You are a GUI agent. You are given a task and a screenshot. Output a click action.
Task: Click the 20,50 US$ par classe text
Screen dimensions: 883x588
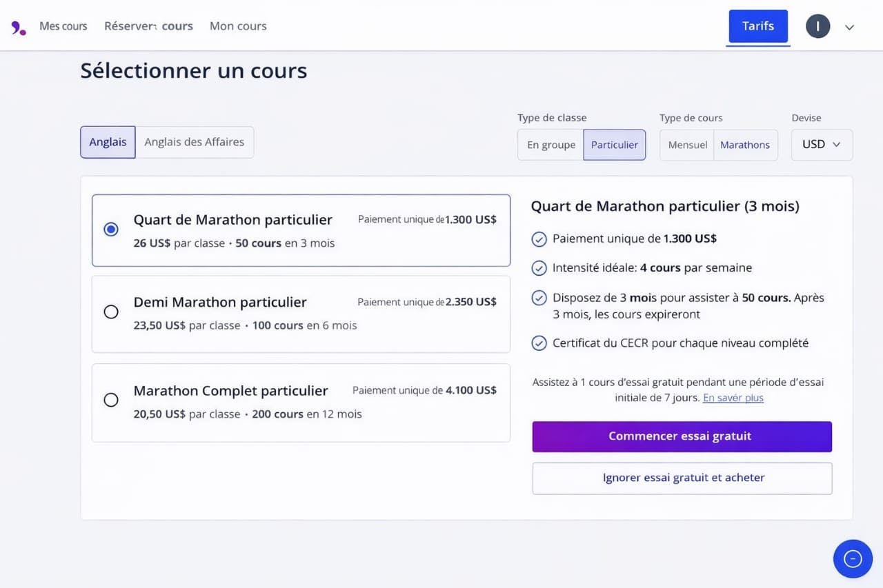(x=187, y=414)
